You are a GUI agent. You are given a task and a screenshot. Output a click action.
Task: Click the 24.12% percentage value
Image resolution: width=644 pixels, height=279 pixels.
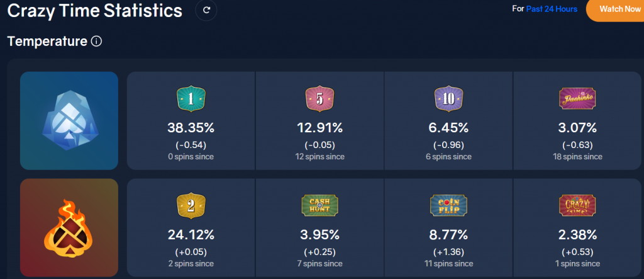click(191, 235)
